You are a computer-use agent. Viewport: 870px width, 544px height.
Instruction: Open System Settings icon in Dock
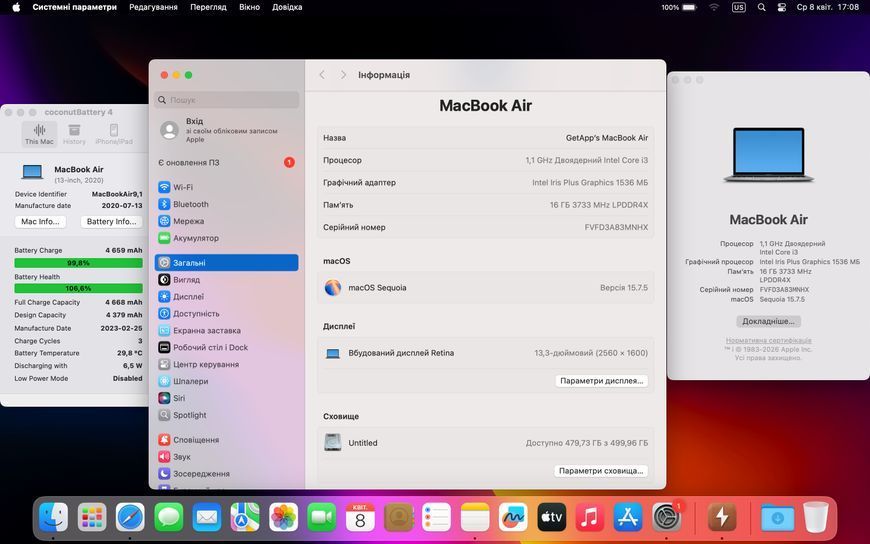(666, 517)
